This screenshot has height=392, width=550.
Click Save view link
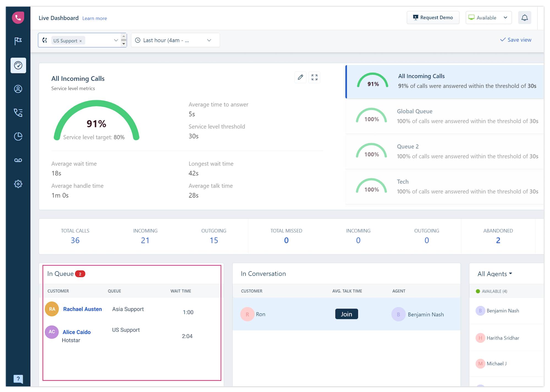[515, 40]
